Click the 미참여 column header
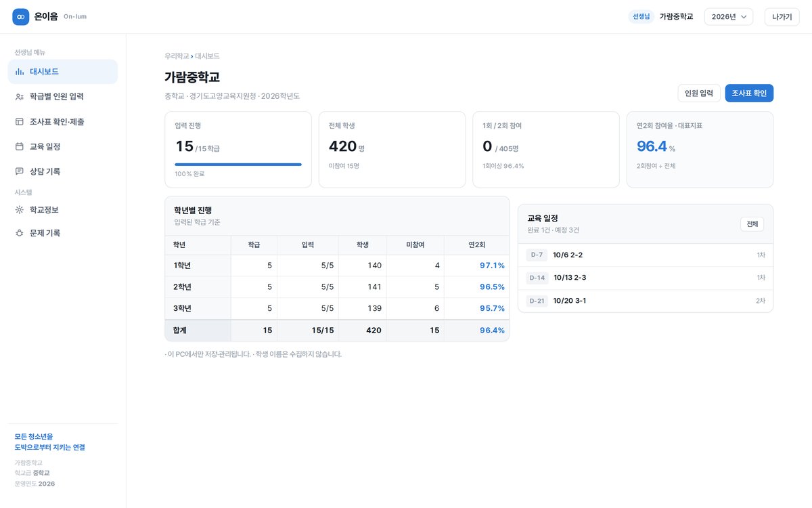Image resolution: width=812 pixels, height=508 pixels. click(415, 245)
